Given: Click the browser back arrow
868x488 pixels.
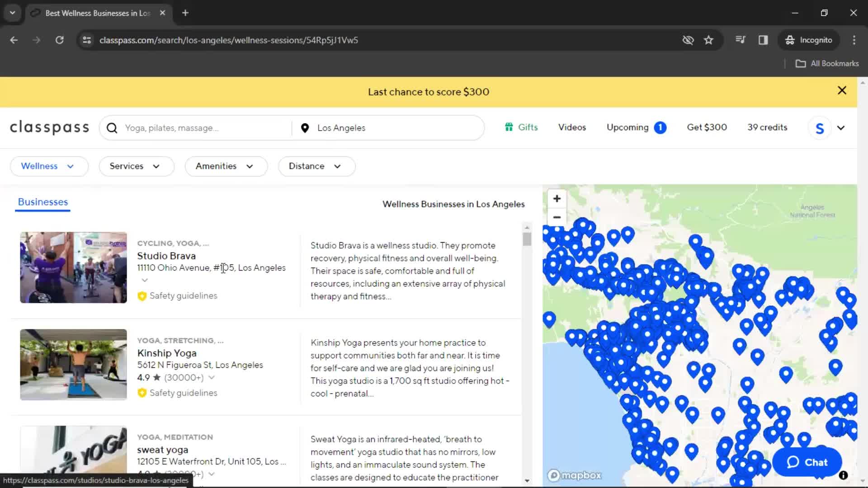Looking at the screenshot, I should [14, 40].
